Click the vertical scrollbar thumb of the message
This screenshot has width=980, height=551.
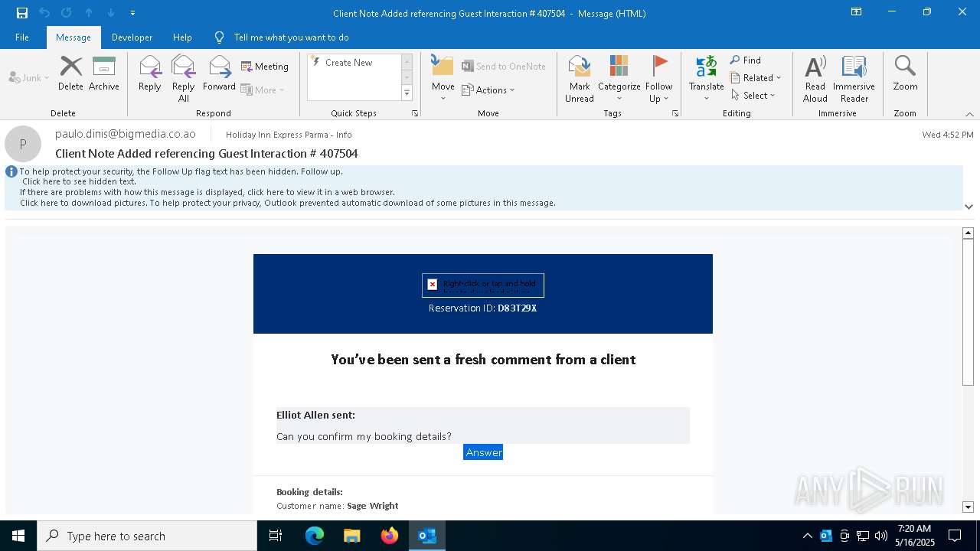968,311
